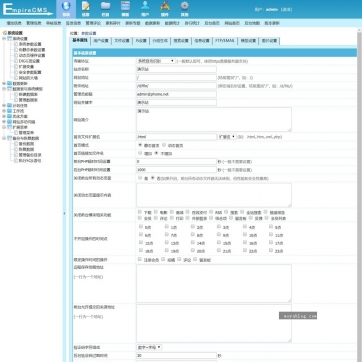Tick the RSS module checkbox

(x=211, y=212)
